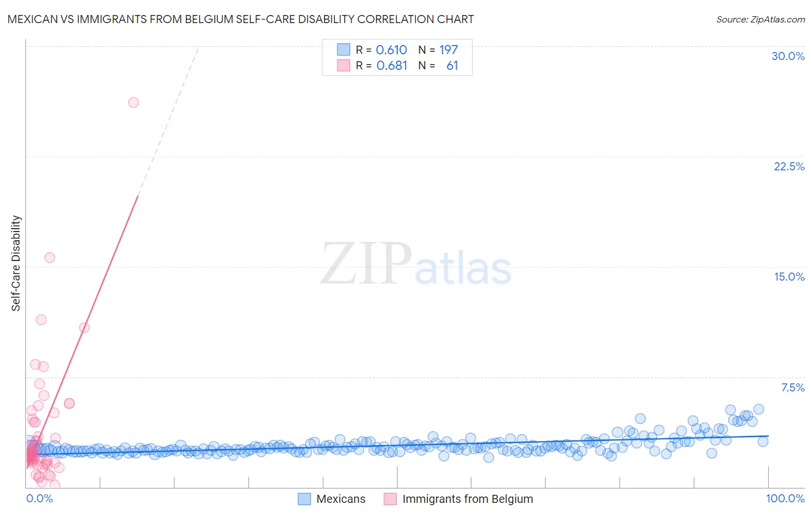Click the Self-Care Disability axis title
This screenshot has height=515, width=812.
[x=16, y=263]
